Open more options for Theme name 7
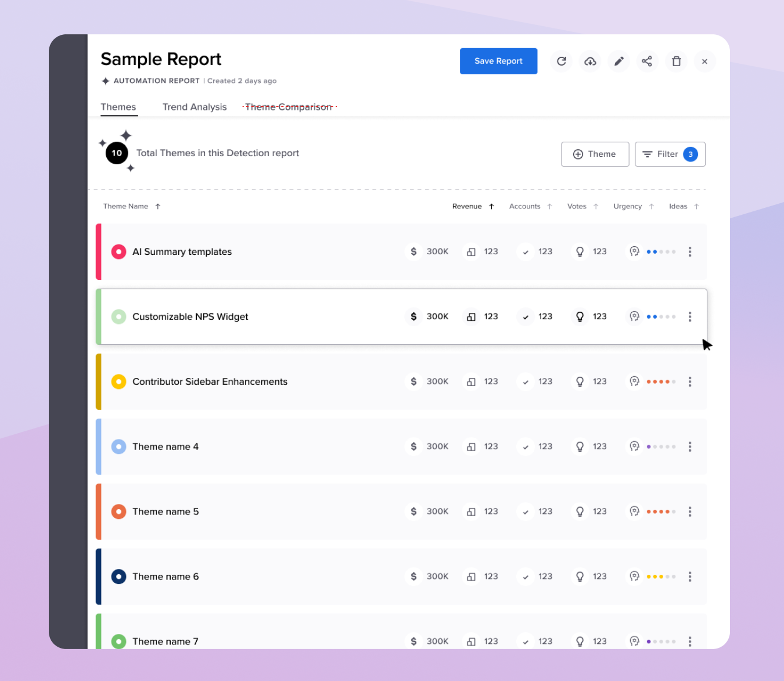This screenshot has height=681, width=784. click(690, 642)
